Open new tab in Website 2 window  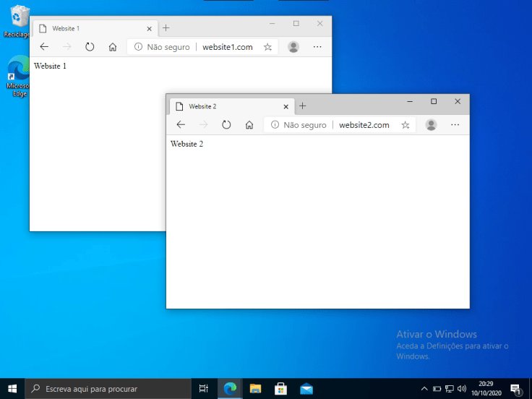click(303, 106)
